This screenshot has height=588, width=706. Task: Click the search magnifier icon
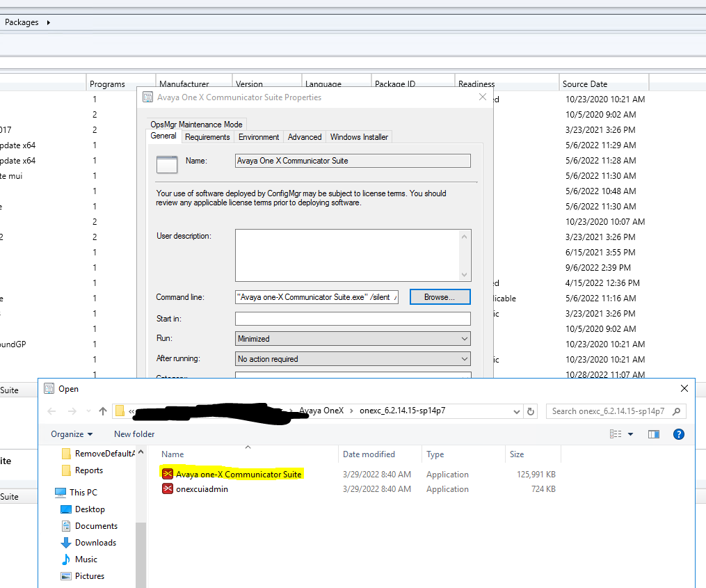(x=676, y=411)
